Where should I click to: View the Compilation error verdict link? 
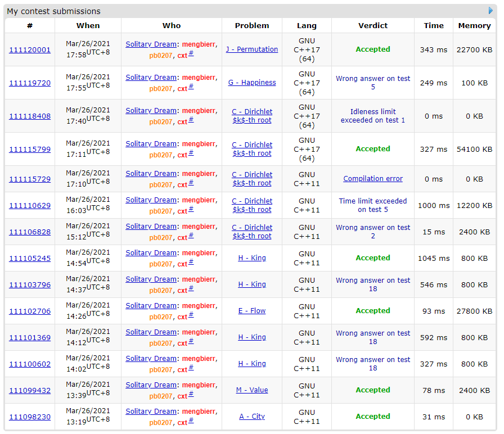tap(373, 179)
